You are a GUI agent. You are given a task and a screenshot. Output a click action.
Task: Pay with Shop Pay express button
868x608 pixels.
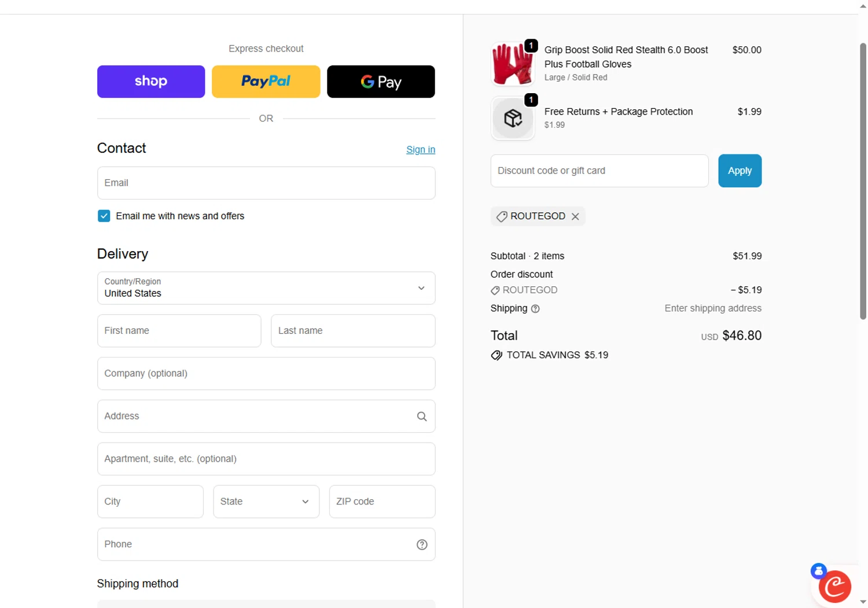(x=151, y=82)
